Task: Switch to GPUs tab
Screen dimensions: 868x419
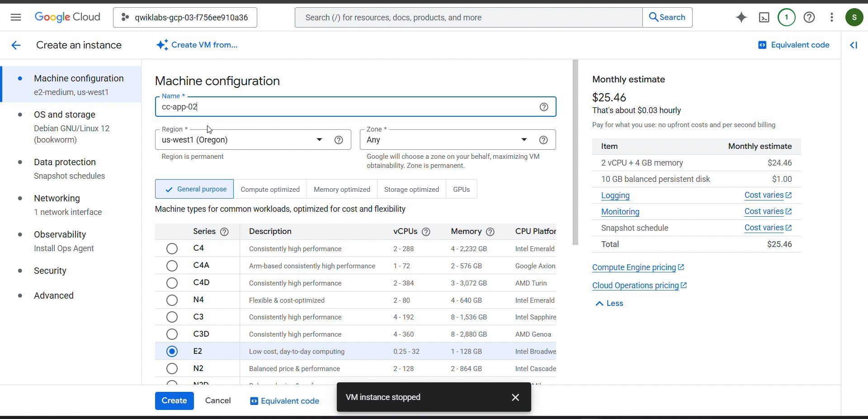Action: click(462, 189)
